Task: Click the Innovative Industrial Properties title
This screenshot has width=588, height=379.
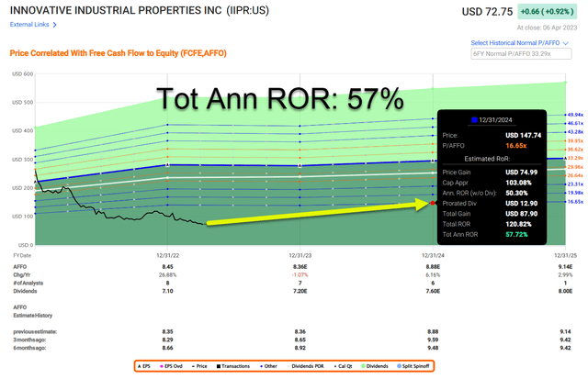Action: (x=140, y=10)
